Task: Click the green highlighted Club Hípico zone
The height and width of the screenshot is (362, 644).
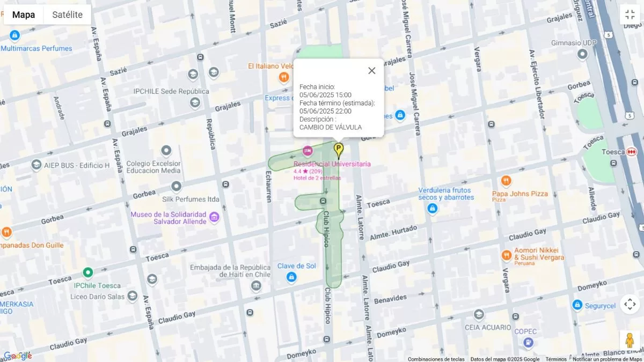Action: 334,252
